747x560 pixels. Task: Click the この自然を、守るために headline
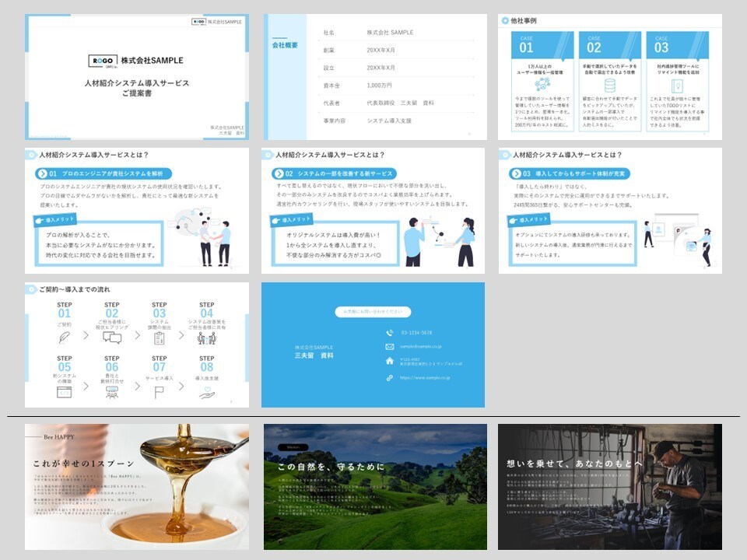(x=331, y=467)
